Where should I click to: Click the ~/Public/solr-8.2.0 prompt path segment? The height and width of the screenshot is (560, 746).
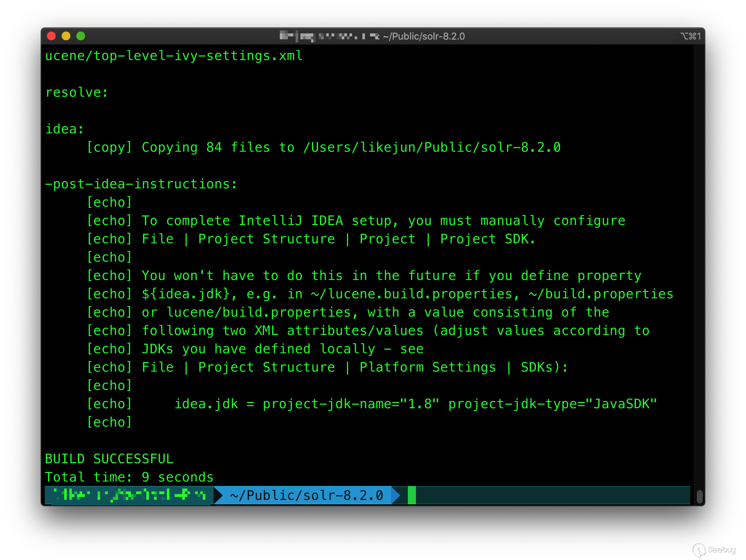pos(306,495)
